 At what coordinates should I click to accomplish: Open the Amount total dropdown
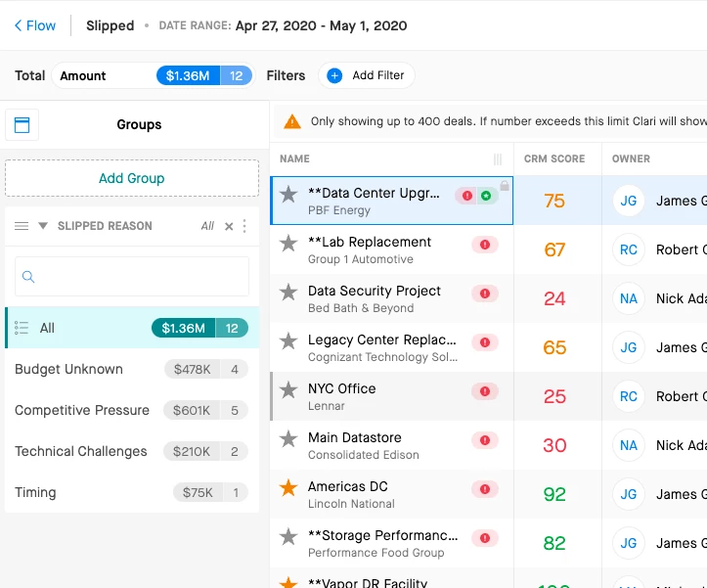coord(154,75)
